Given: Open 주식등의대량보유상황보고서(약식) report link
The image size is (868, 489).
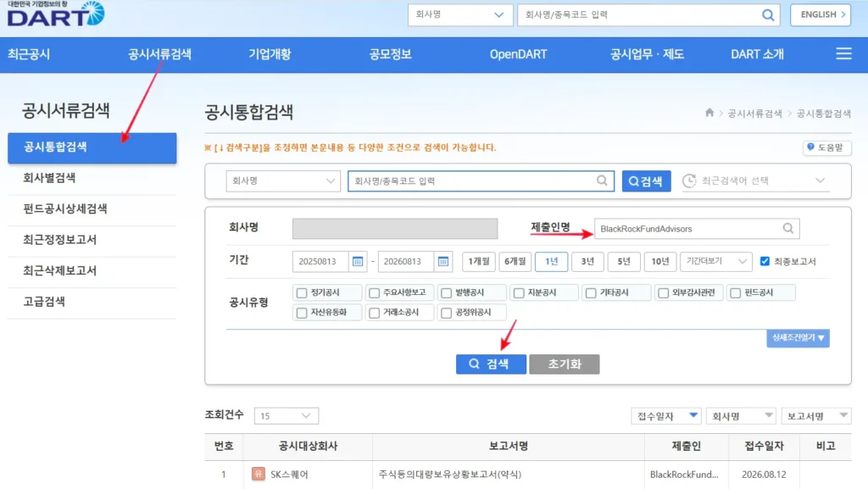Looking at the screenshot, I should (450, 474).
